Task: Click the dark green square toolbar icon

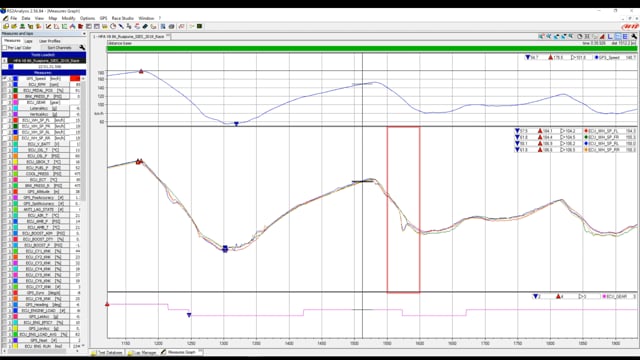Action: [199, 26]
